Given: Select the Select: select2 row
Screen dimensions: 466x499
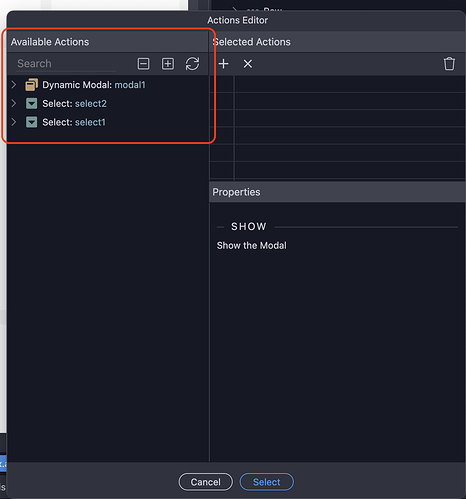Looking at the screenshot, I should point(107,104).
